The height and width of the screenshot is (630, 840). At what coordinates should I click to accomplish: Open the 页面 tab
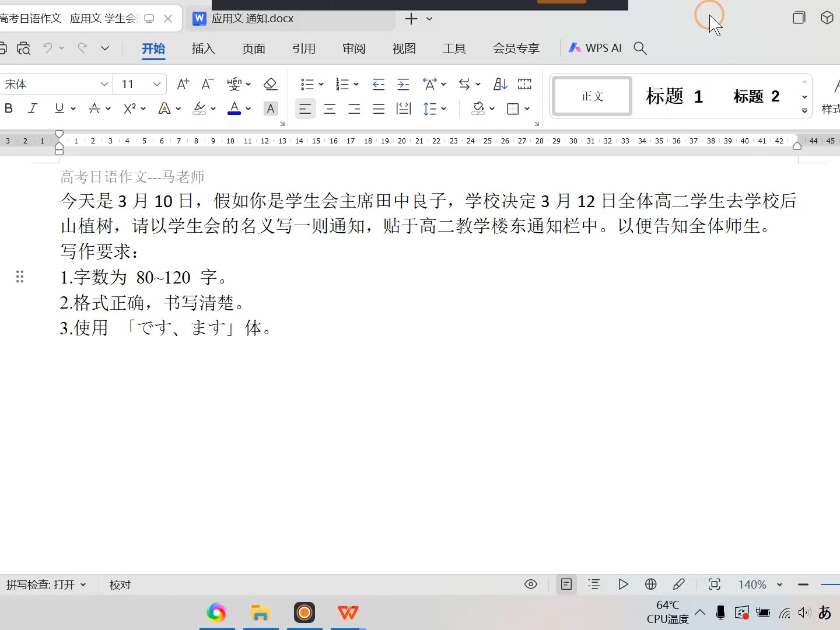pyautogui.click(x=253, y=48)
